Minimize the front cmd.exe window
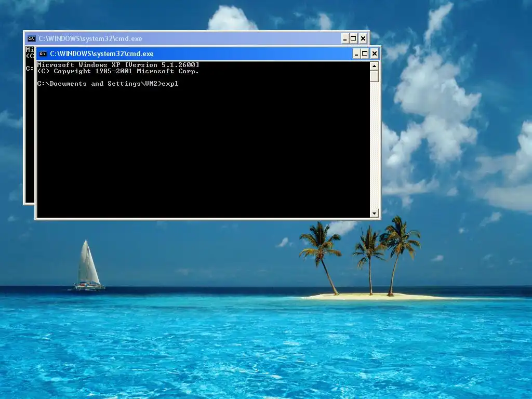Image resolution: width=532 pixels, height=399 pixels. (356, 54)
